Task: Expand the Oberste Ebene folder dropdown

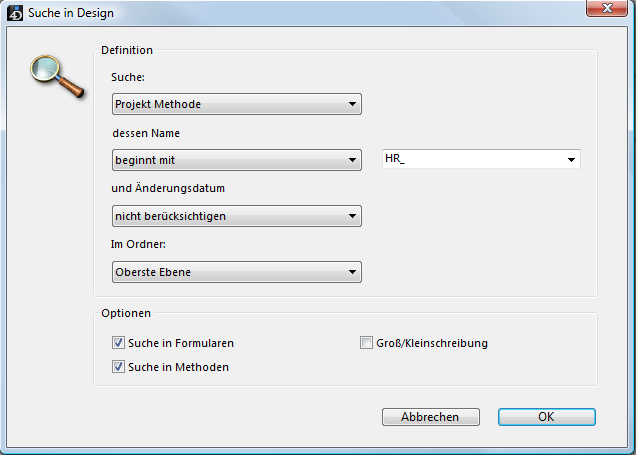Action: coord(236,272)
